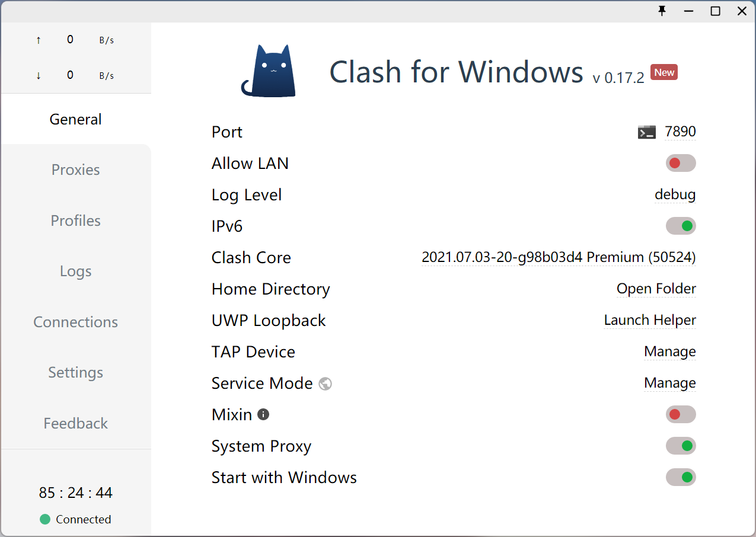The height and width of the screenshot is (537, 756).
Task: Click Launch Helper for UWP Loopback
Action: [649, 320]
